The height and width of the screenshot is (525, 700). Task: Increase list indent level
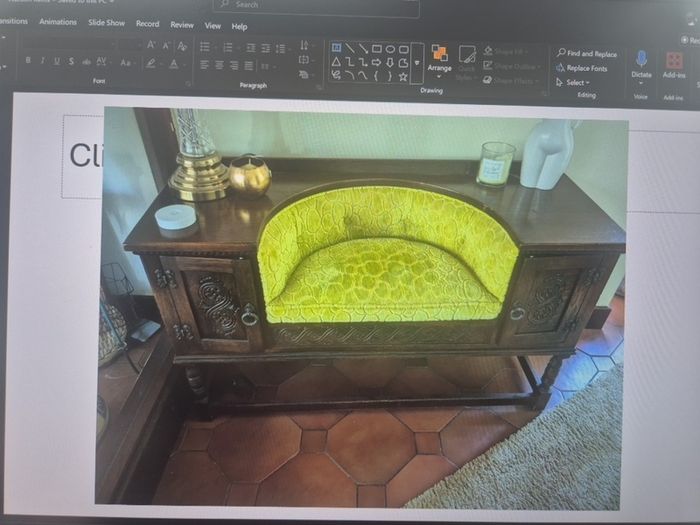tap(266, 48)
